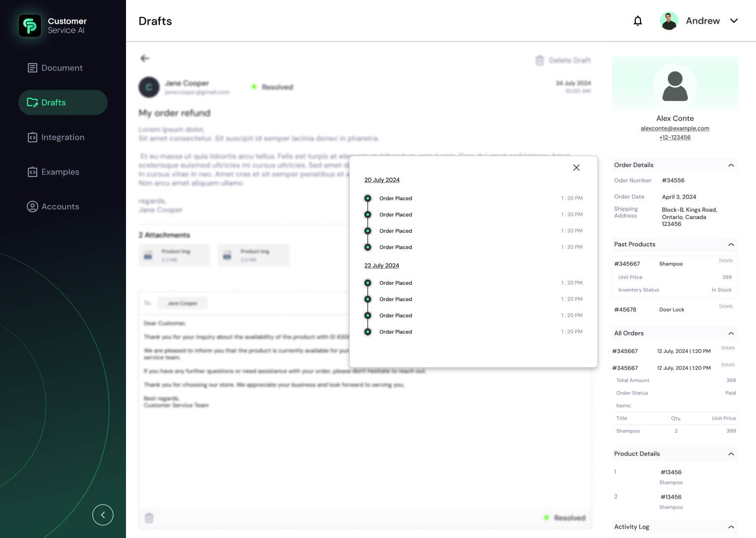Viewport: 756px width, 538px height.
Task: Click the Delete Draft button
Action: [563, 60]
